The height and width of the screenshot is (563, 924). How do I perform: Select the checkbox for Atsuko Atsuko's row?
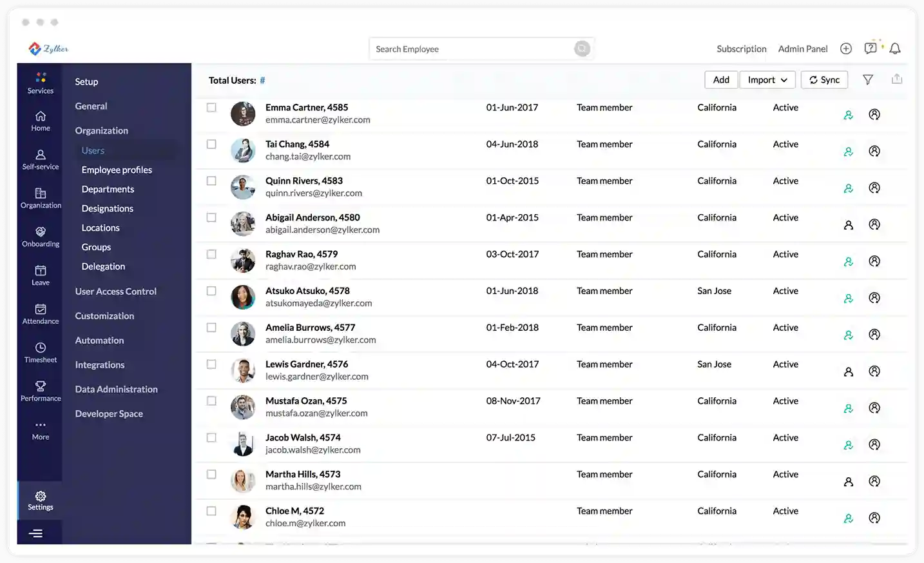pos(211,290)
